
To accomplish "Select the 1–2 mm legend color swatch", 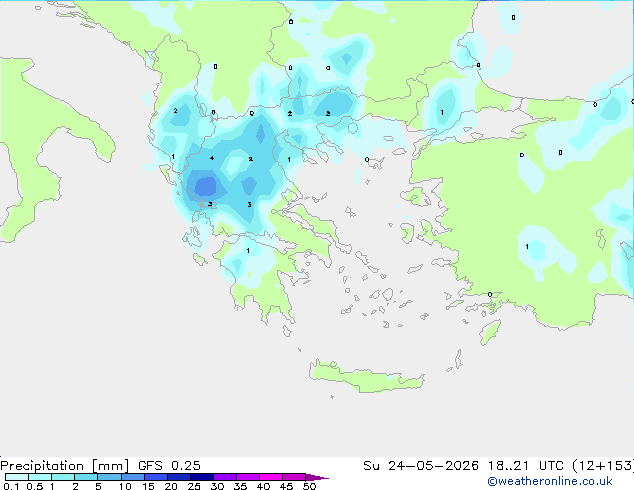I will coord(63,477).
